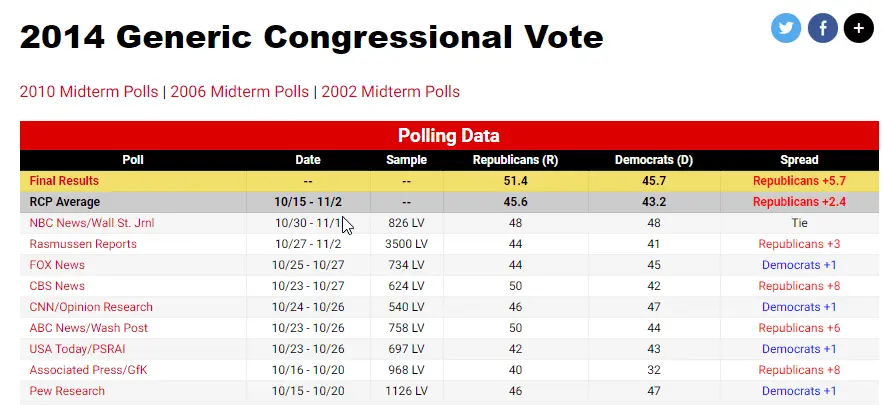Open the Associated Press/GfK poll link
This screenshot has height=405, width=883.
pos(89,370)
